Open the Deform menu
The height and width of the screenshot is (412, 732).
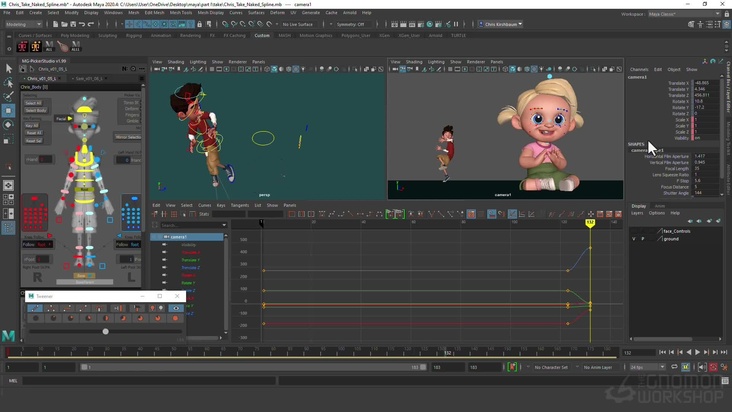coord(277,13)
